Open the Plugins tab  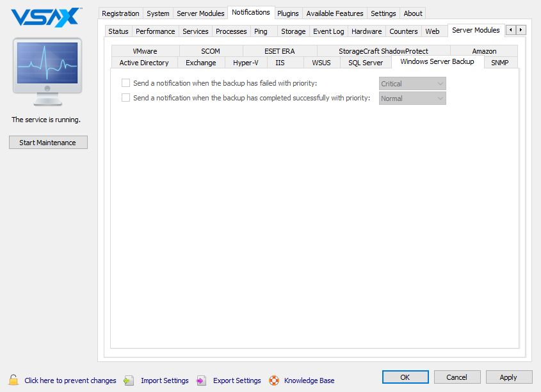[288, 13]
